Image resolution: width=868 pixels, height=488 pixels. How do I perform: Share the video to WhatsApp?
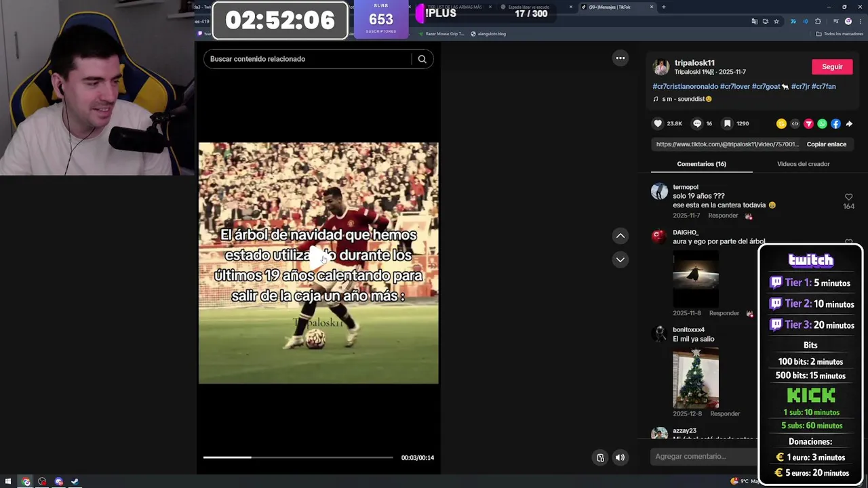tap(822, 124)
